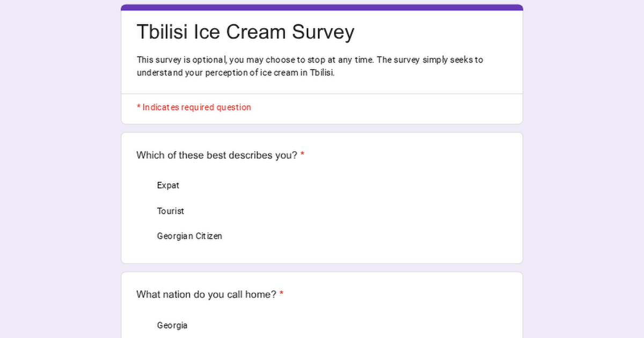Click the survey description paragraph
Image resolution: width=644 pixels, height=338 pixels.
click(310, 67)
